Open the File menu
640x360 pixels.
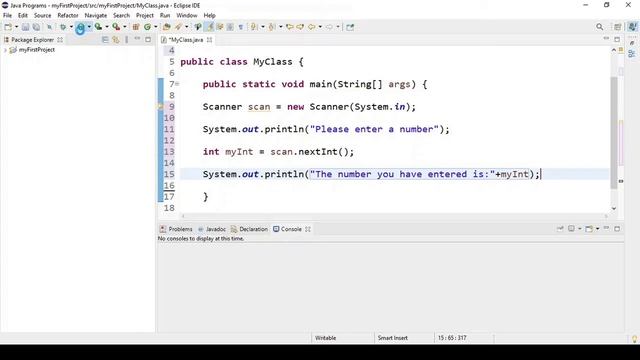point(7,16)
